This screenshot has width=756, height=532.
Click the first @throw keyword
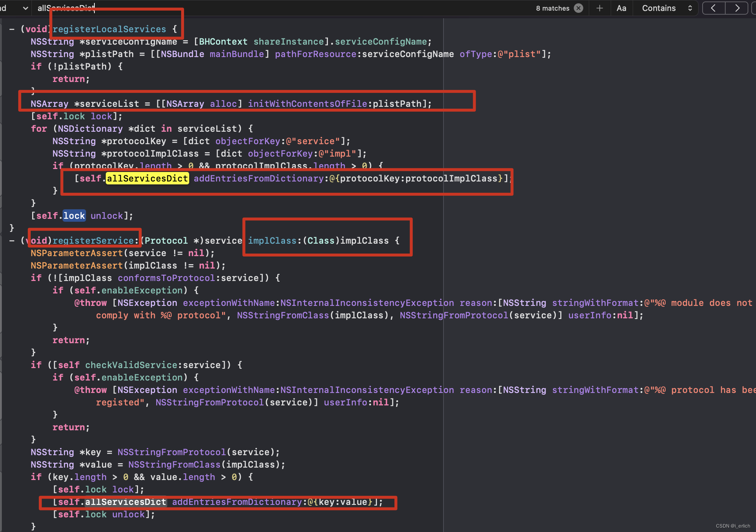coord(91,303)
